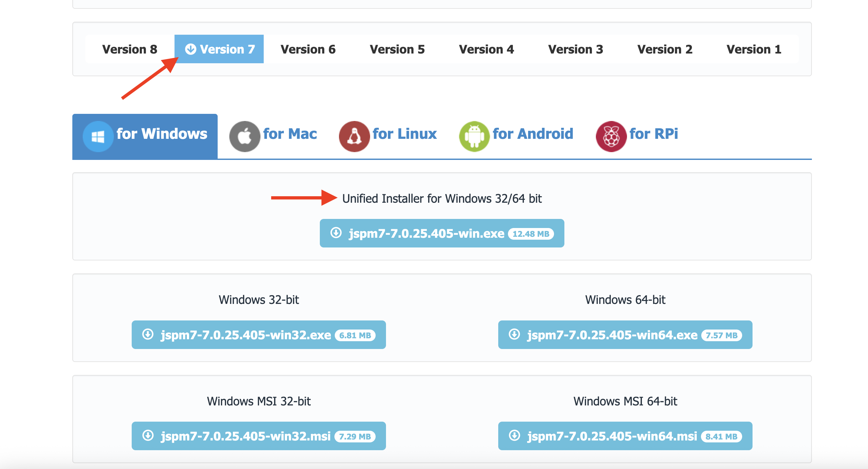Download jspm7-7.0.25.405-win64.exe

tap(625, 335)
